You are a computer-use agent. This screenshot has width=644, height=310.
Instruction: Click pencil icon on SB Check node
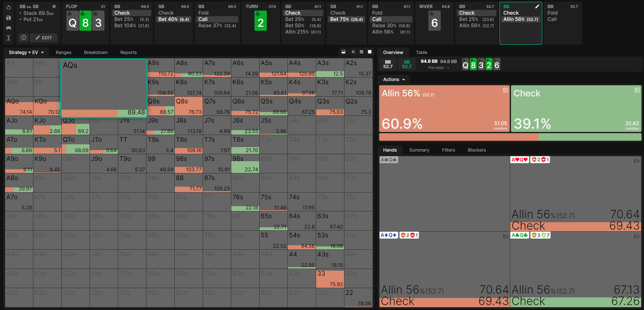pos(537,6)
